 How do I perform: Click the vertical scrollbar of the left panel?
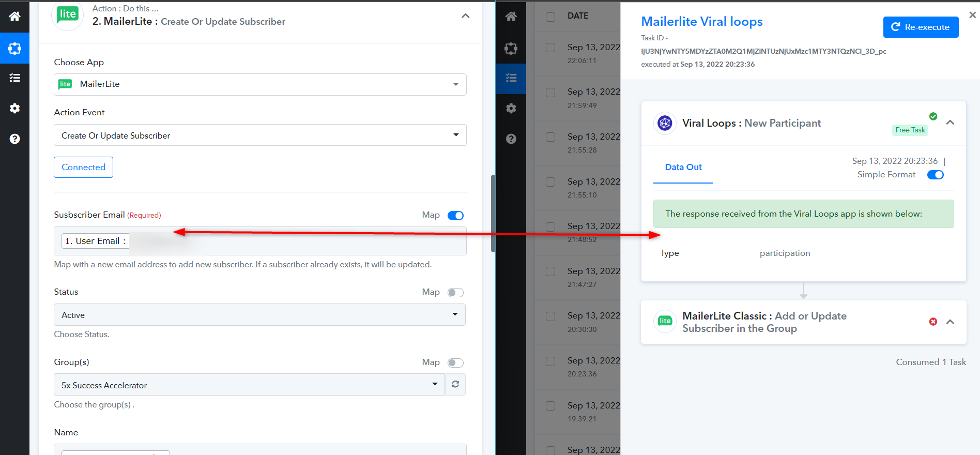(x=493, y=214)
